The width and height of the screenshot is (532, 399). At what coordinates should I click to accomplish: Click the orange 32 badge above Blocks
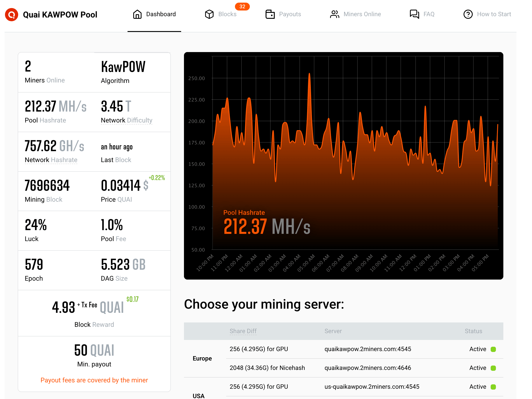[242, 7]
